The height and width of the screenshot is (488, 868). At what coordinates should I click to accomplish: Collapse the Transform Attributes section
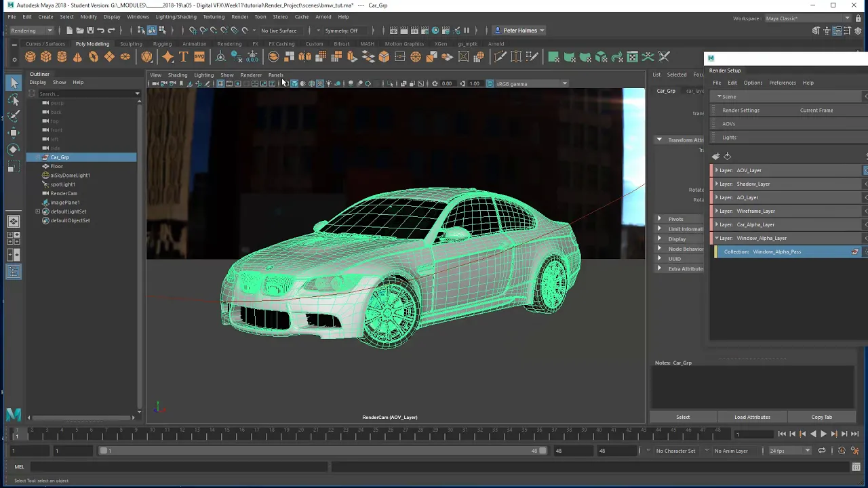pyautogui.click(x=658, y=140)
